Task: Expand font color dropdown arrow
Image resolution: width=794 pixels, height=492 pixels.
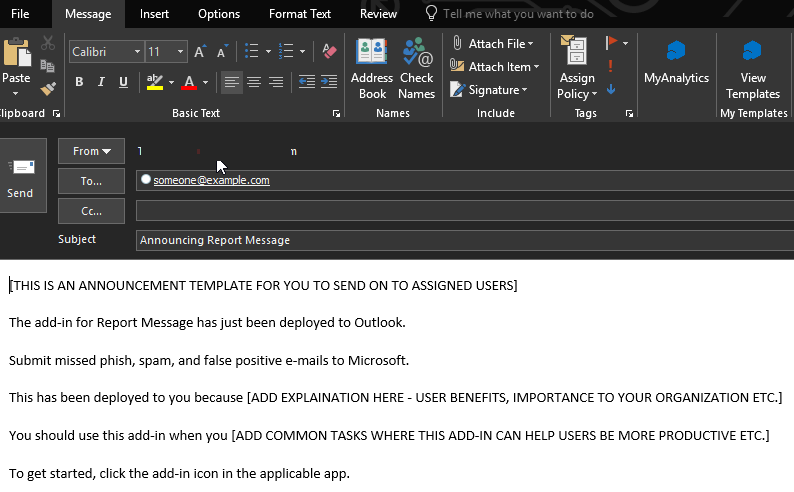Action: pos(205,82)
